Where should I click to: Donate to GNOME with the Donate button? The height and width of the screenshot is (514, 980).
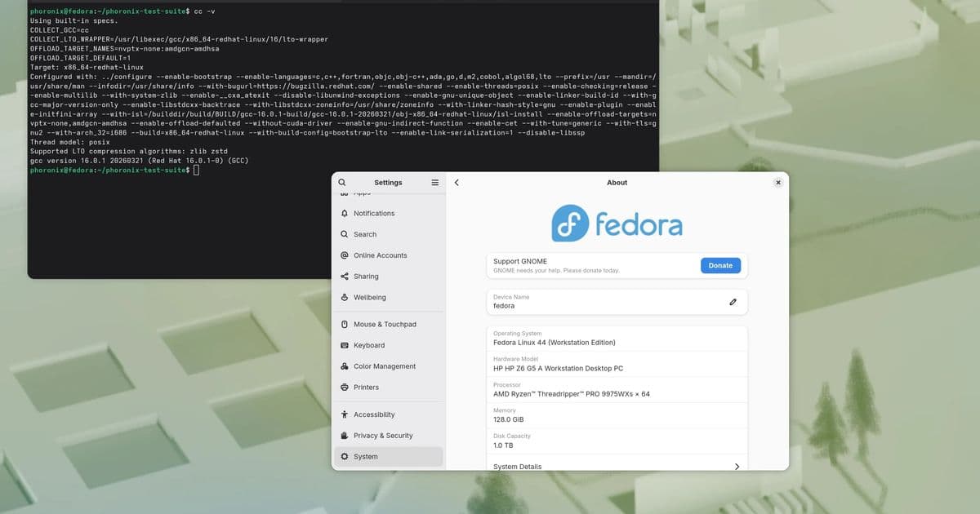point(720,265)
